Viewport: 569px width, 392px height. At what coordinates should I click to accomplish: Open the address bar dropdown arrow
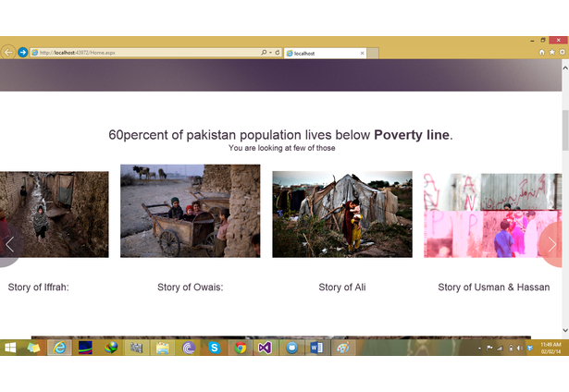pyautogui.click(x=271, y=53)
